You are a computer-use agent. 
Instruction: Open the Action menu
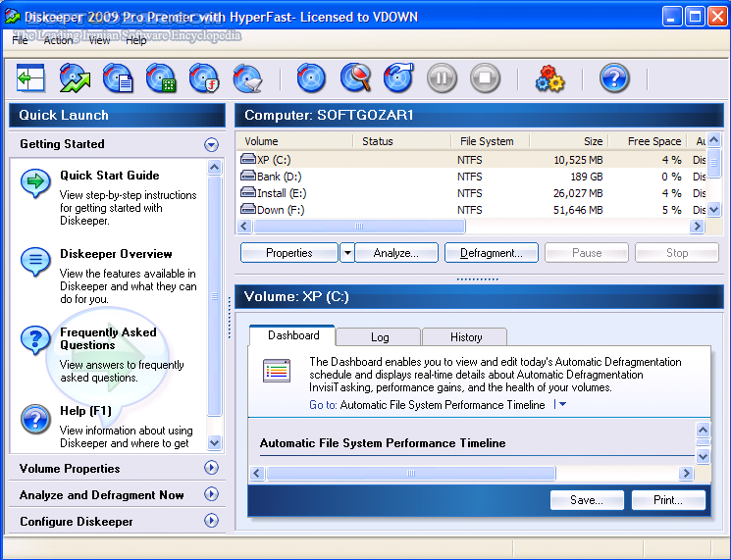point(58,40)
